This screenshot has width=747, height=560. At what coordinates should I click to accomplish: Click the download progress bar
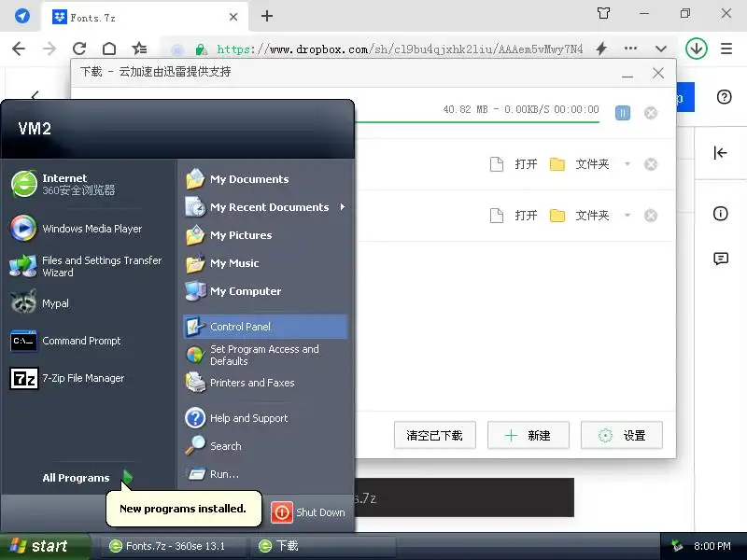pos(476,122)
